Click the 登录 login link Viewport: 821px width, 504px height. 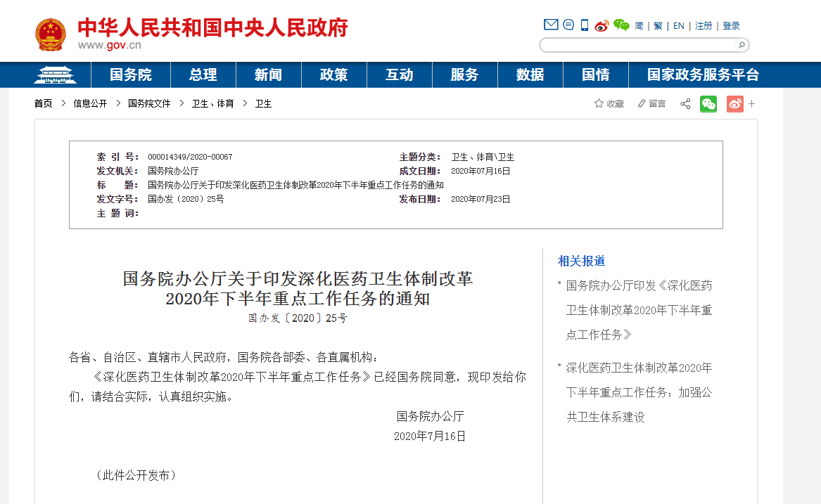(732, 26)
